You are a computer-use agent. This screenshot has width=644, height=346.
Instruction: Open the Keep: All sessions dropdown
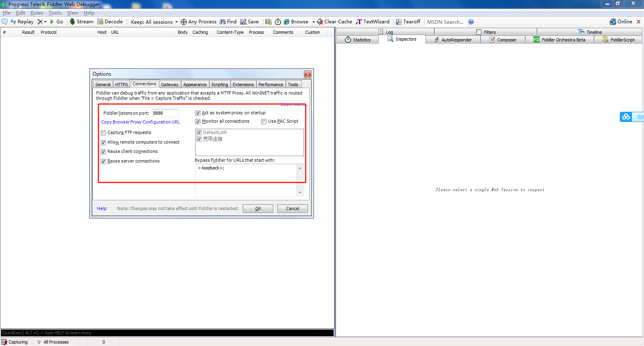tap(154, 22)
